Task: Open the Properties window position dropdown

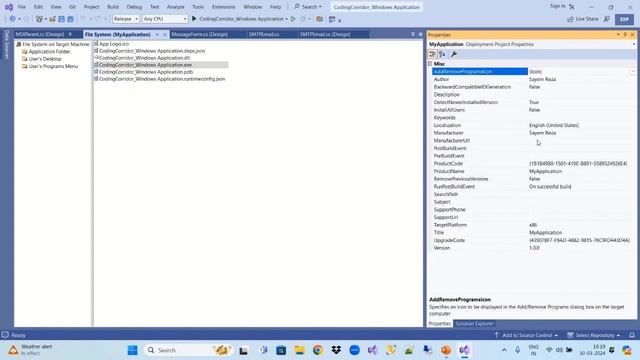Action: (618, 35)
